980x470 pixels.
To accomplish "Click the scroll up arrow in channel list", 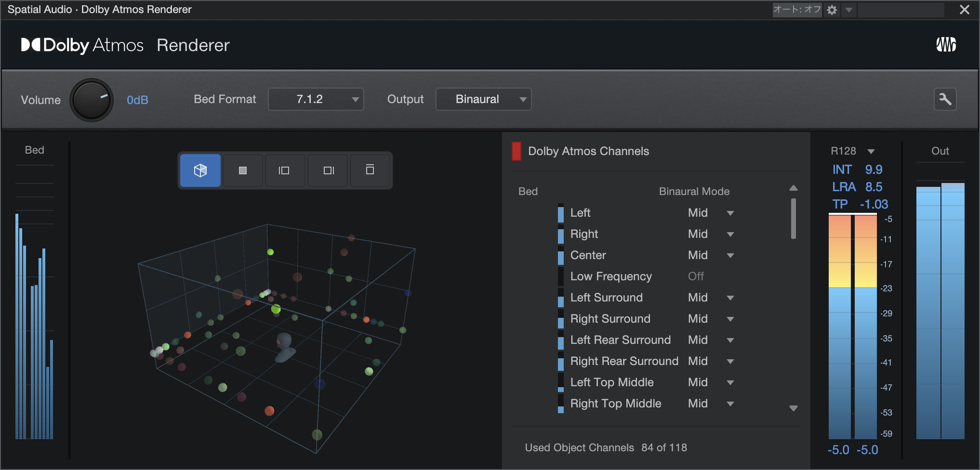I will (x=794, y=188).
